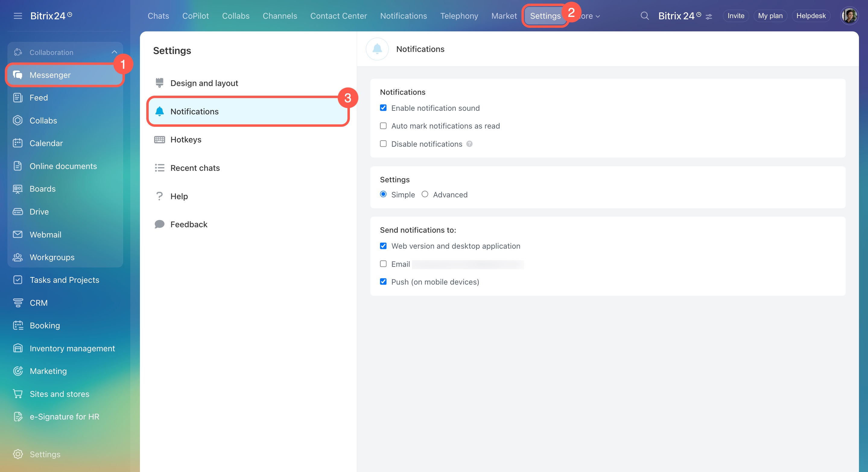Screen dimensions: 868x472
Task: Click the Bitrix24 logo in sidebar header
Action: pyautogui.click(x=51, y=16)
